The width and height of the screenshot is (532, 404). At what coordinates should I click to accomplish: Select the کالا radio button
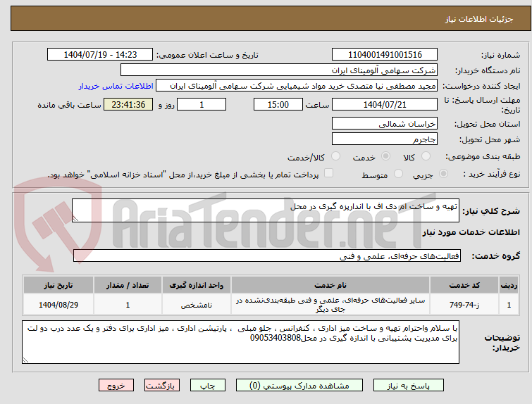coord(426,156)
